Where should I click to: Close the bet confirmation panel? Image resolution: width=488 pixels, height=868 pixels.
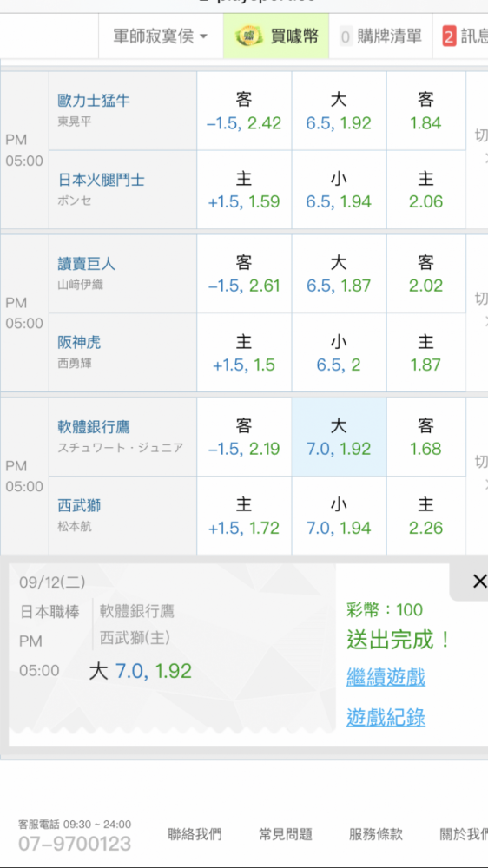tap(479, 581)
